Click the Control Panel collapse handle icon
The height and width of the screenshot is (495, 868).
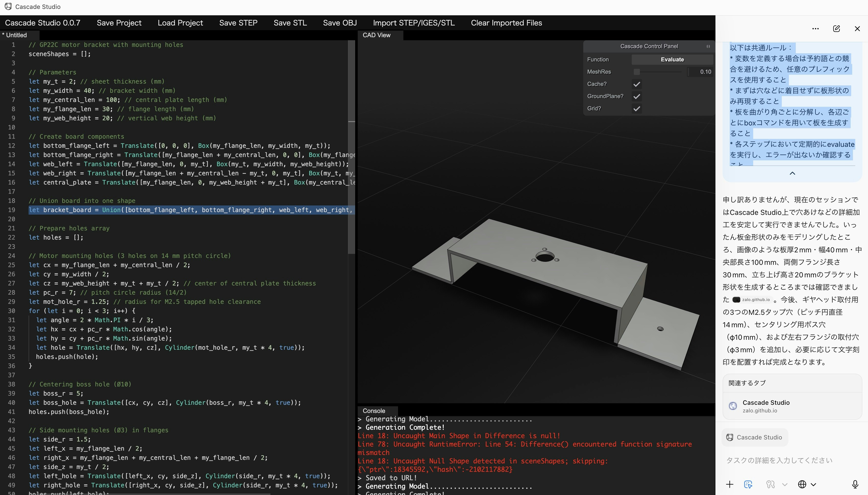pyautogui.click(x=708, y=46)
